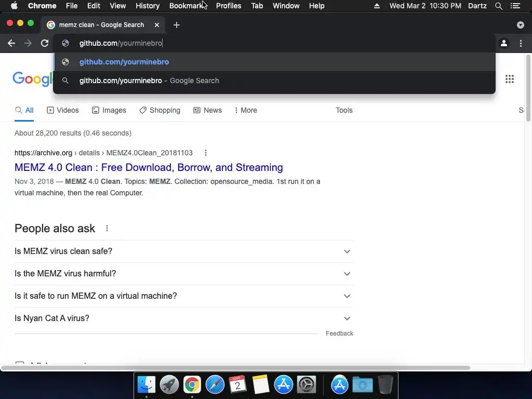Open the Profiles menu
The image size is (532, 399).
click(x=229, y=6)
